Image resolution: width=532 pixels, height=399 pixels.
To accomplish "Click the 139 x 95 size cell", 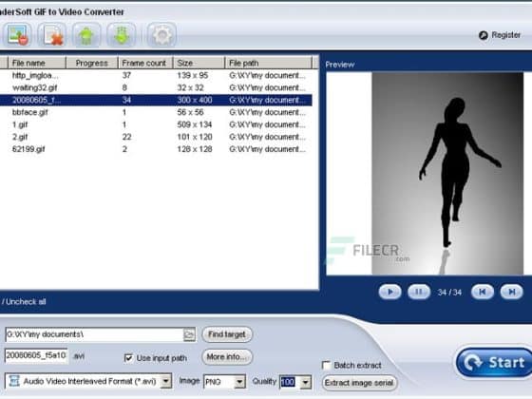I will [x=192, y=75].
